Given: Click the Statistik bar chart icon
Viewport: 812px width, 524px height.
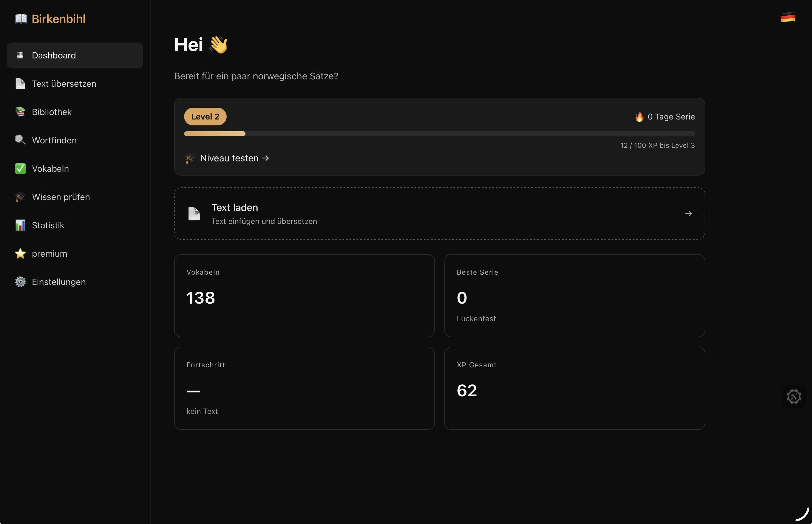Looking at the screenshot, I should pos(20,225).
